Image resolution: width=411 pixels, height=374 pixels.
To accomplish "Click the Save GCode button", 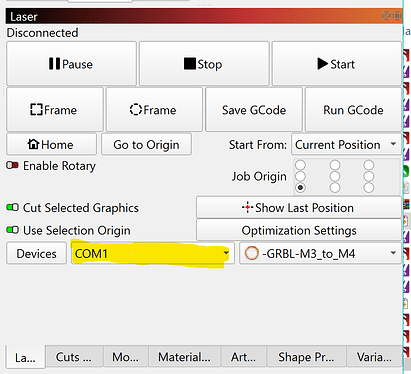I will point(254,110).
